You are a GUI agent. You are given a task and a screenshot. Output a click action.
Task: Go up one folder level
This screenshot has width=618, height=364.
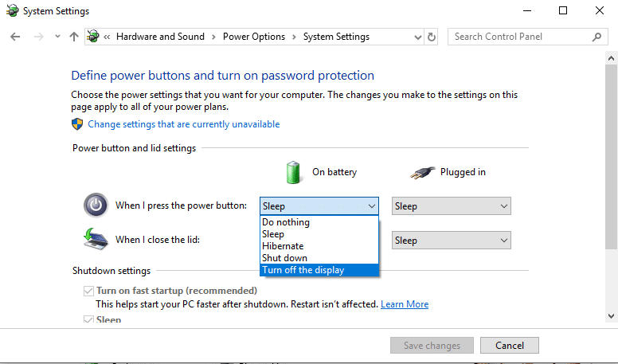74,37
